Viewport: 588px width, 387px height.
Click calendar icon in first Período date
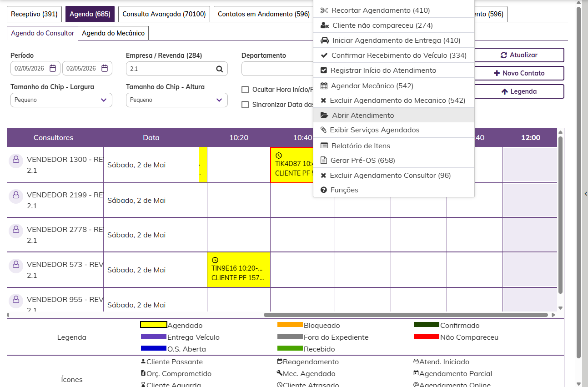(53, 68)
